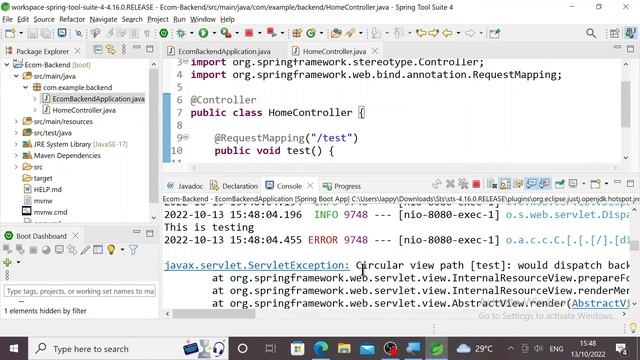Screen dimensions: 640x360
Task: Start debugging with the bug icon
Action: pos(180,33)
